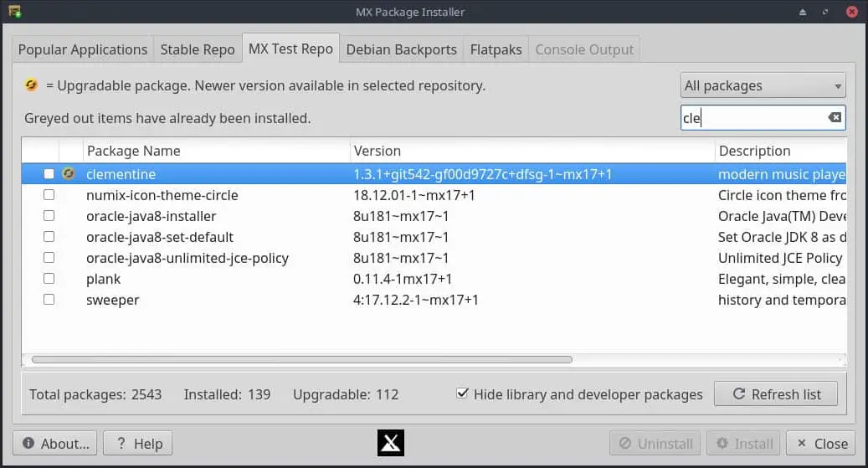Open Help with the Help button
The image size is (868, 468).
tap(138, 443)
